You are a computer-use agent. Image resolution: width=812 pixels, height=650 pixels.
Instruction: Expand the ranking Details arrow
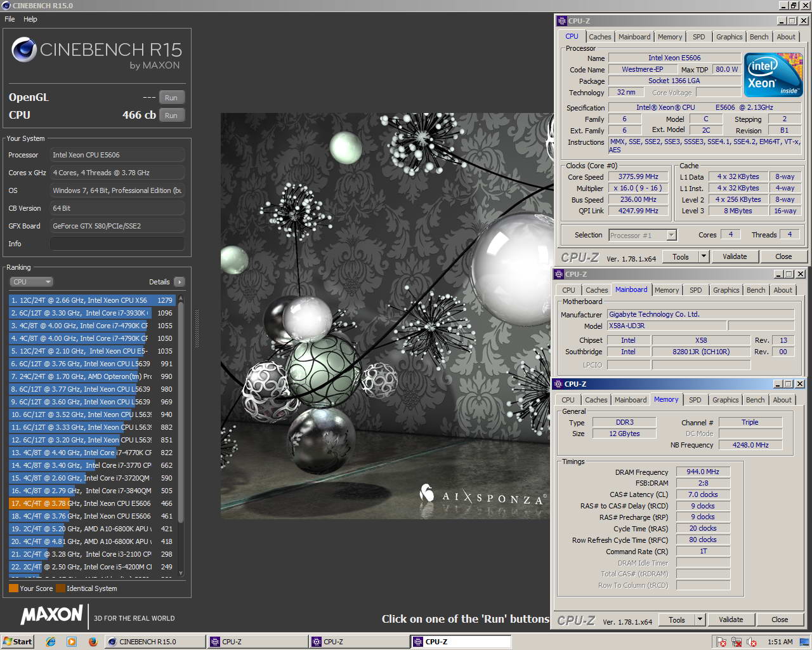click(x=180, y=282)
